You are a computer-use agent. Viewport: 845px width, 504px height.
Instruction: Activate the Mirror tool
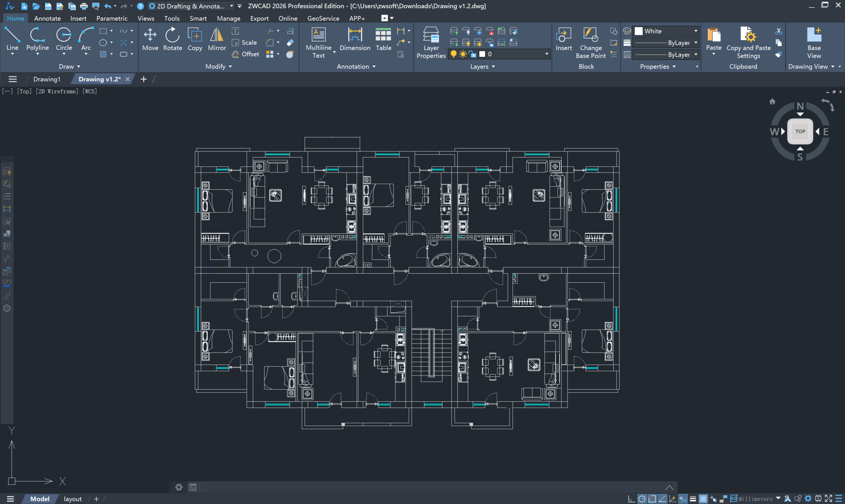pos(217,39)
